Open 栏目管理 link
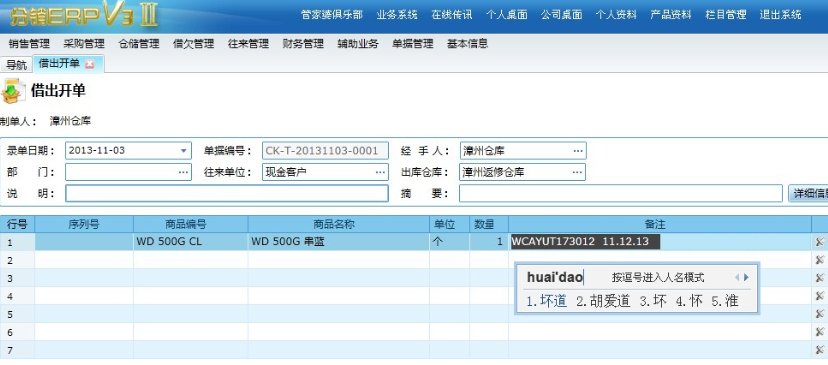This screenshot has height=365, width=828. coord(726,15)
